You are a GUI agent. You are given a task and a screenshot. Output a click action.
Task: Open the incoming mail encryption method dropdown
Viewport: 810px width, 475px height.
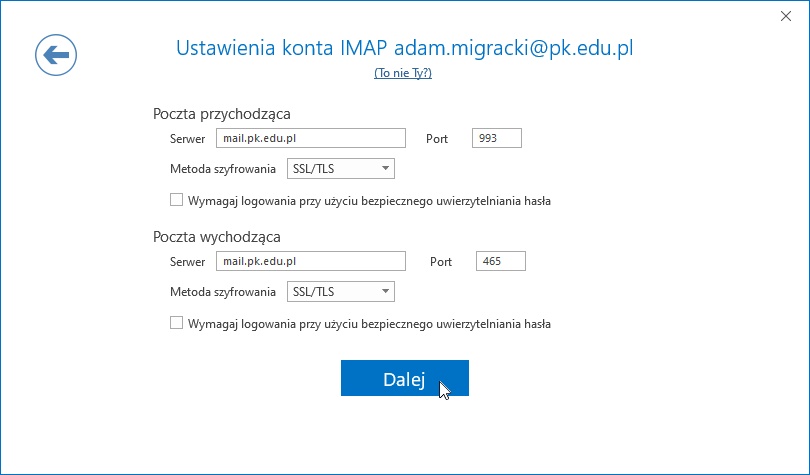341,168
